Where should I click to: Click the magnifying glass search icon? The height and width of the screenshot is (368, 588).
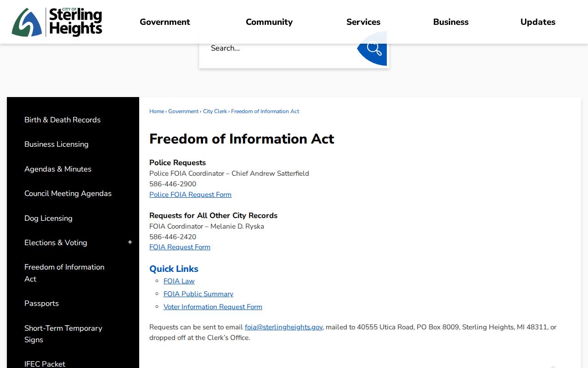(373, 48)
